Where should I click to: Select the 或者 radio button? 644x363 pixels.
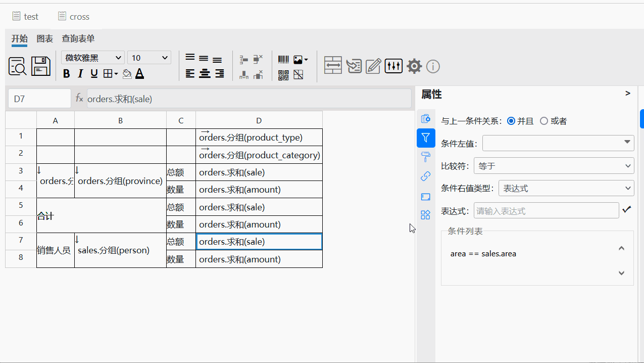pyautogui.click(x=544, y=121)
